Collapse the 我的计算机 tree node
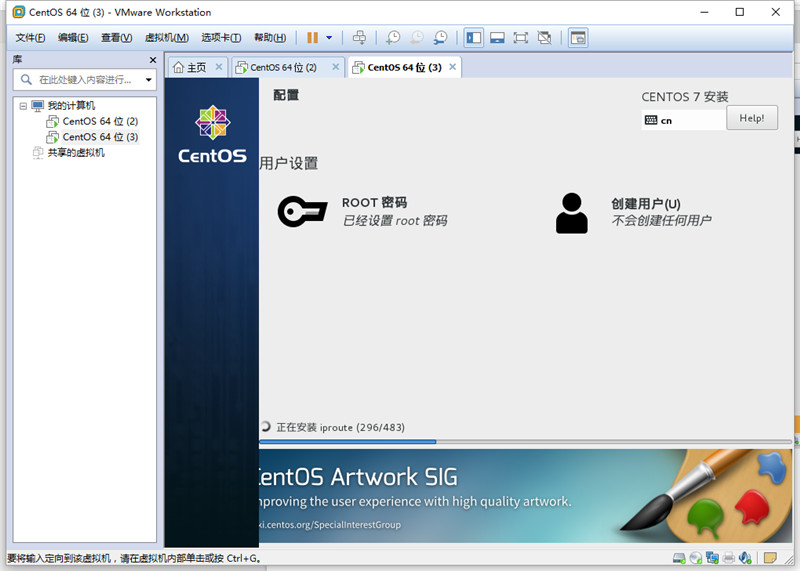 [x=23, y=106]
